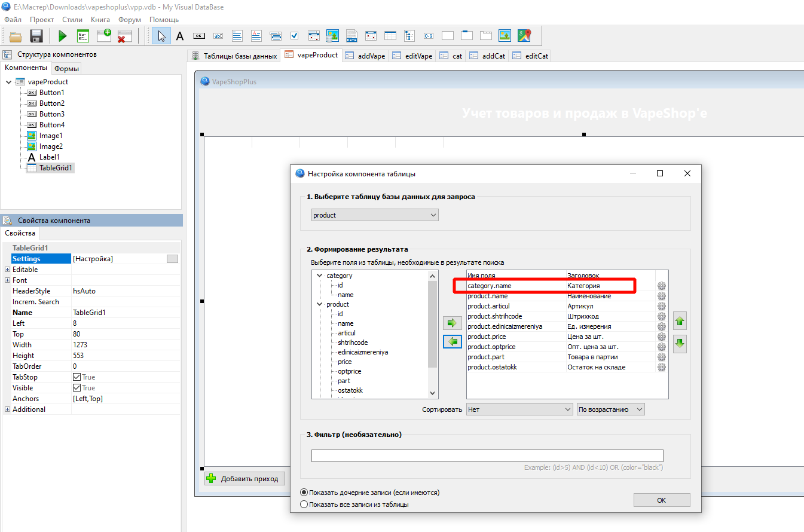Viewport: 804px width, 532px height.
Task: Select the CheckBox component tool in toolbar
Action: click(x=294, y=36)
